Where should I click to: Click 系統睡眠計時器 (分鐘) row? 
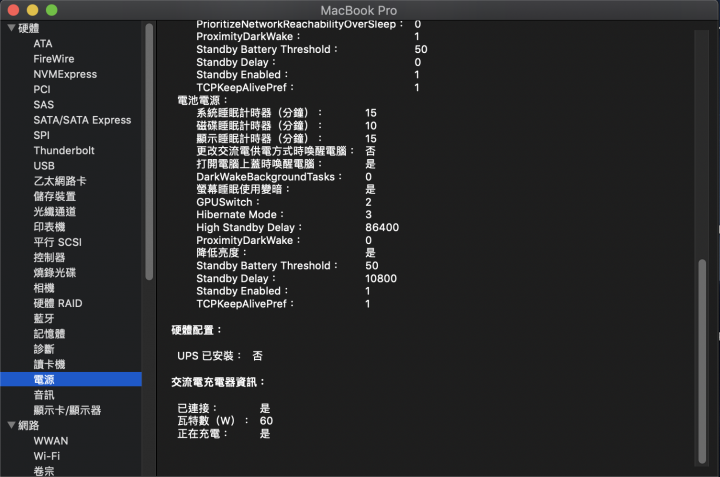[287, 112]
